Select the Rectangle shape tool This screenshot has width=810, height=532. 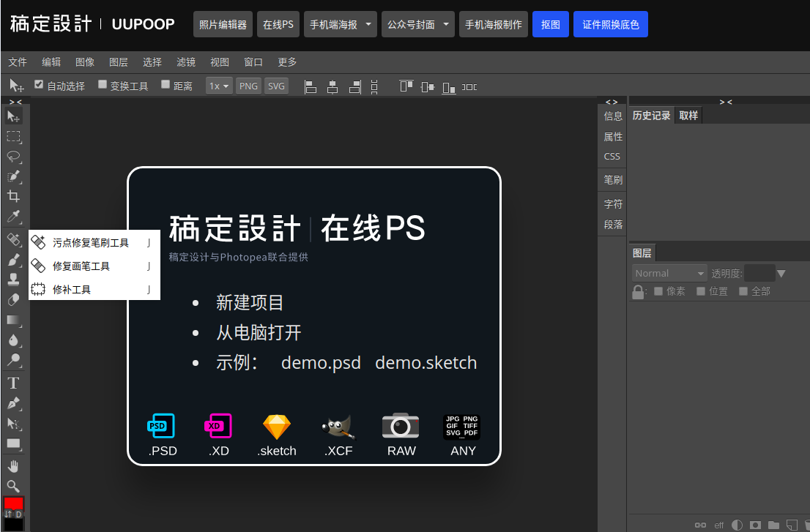pyautogui.click(x=13, y=443)
